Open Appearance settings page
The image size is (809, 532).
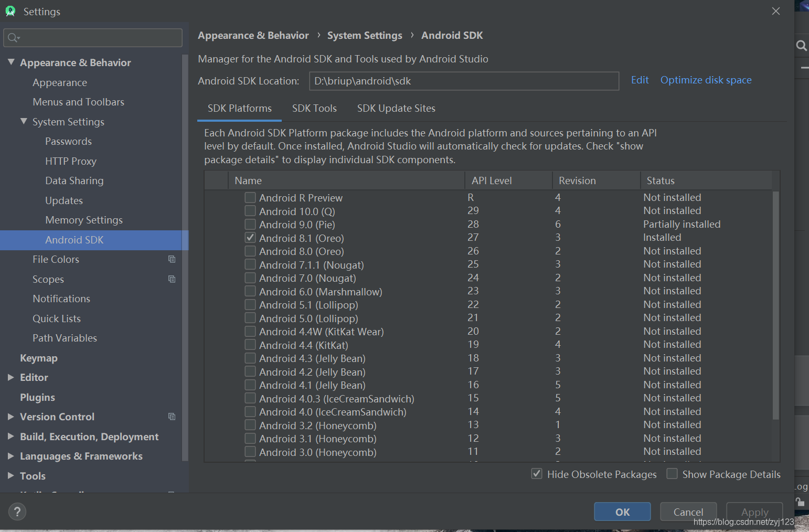click(60, 82)
